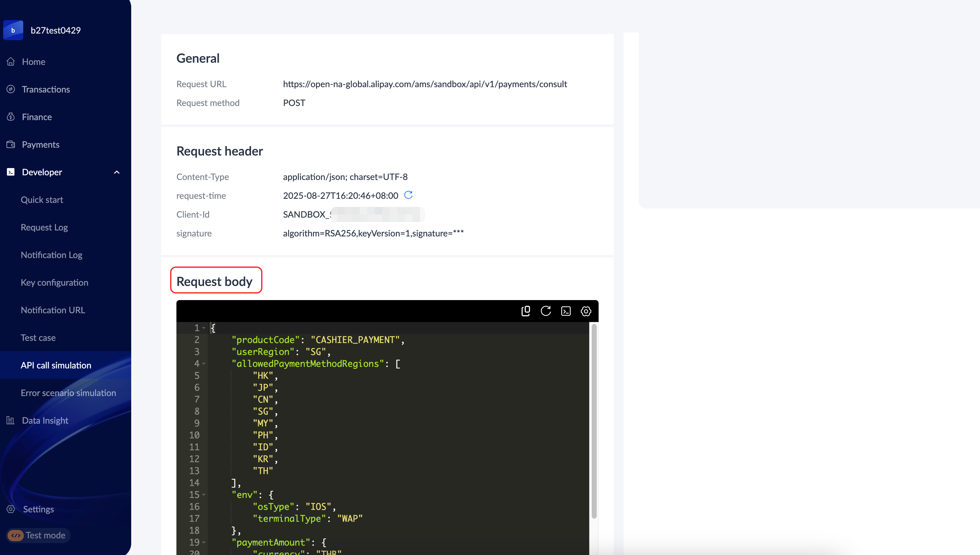Open the Transactions menu item
Viewport: 980px width, 555px height.
(46, 89)
